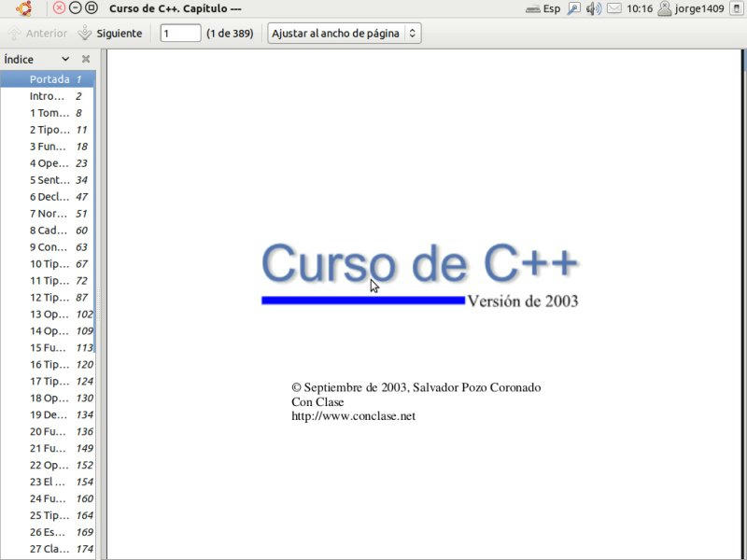Open the Ajustar al ancho de página dropdown
Screen dimensions: 747x560
344,34
